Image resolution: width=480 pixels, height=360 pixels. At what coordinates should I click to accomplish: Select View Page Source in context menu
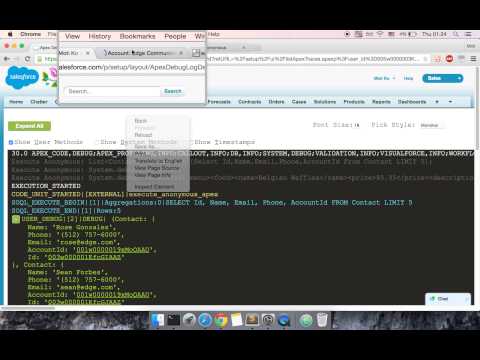click(x=157, y=168)
